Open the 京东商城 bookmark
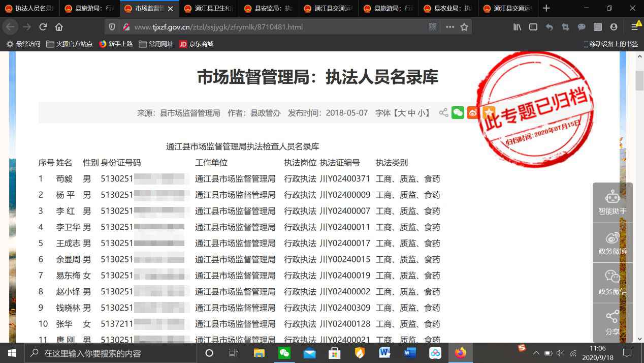 click(x=197, y=44)
